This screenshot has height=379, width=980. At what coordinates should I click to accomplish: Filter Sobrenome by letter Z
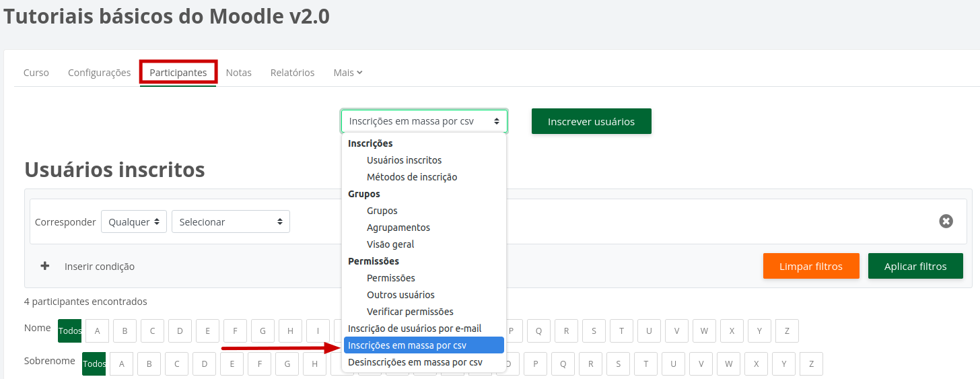(x=811, y=364)
